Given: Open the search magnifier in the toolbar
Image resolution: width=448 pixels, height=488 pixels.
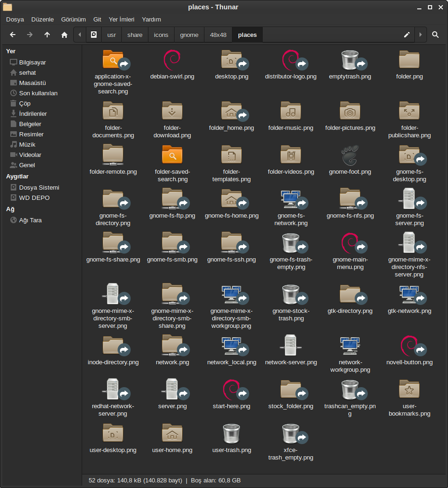Looking at the screenshot, I should point(435,35).
